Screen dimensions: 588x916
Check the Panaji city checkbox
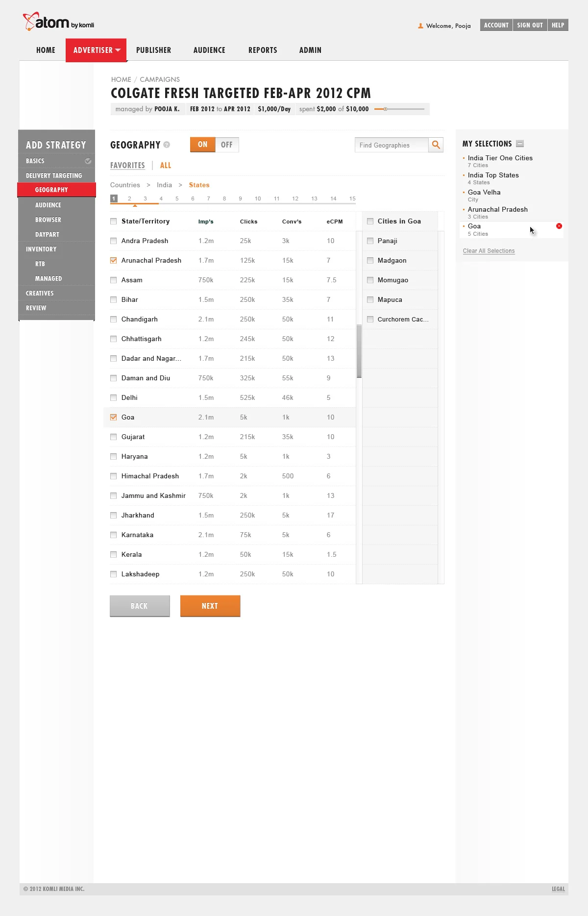pyautogui.click(x=370, y=241)
